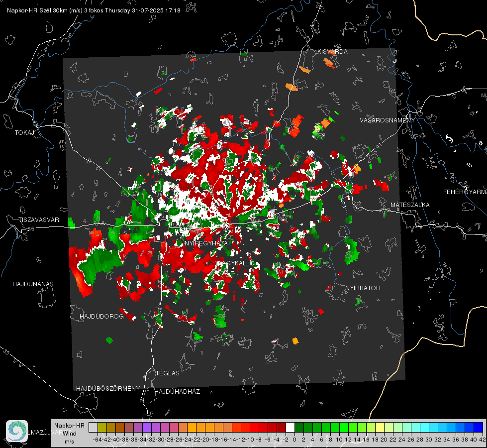Click the HAJDÚHADHÁZ town label
Image resolution: width=487 pixels, height=448 pixels.
[177, 392]
